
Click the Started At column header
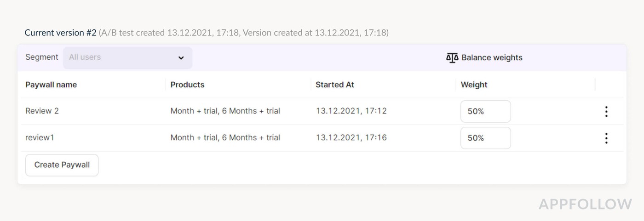click(x=335, y=85)
